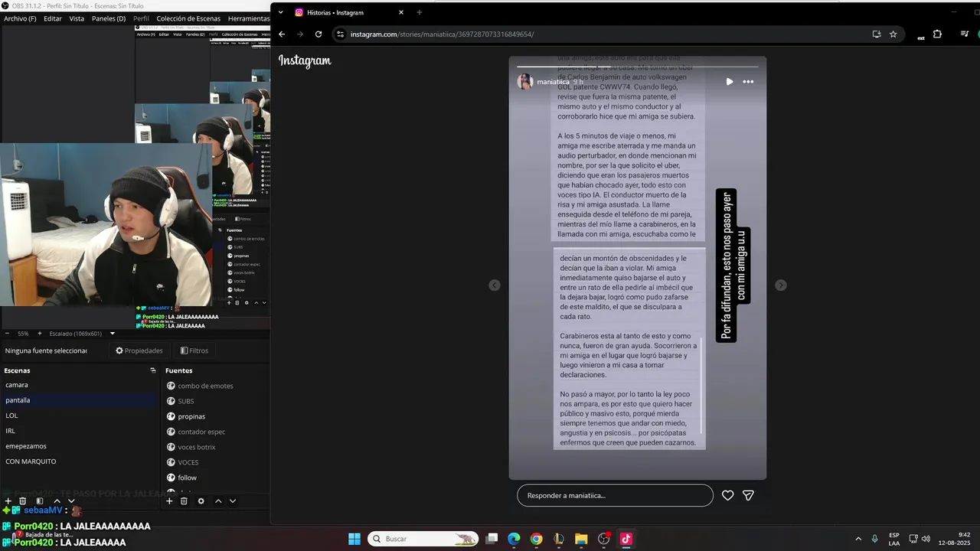Zoom in the OBS preview with plus
Image resolution: width=980 pixels, height=551 pixels.
click(x=39, y=334)
